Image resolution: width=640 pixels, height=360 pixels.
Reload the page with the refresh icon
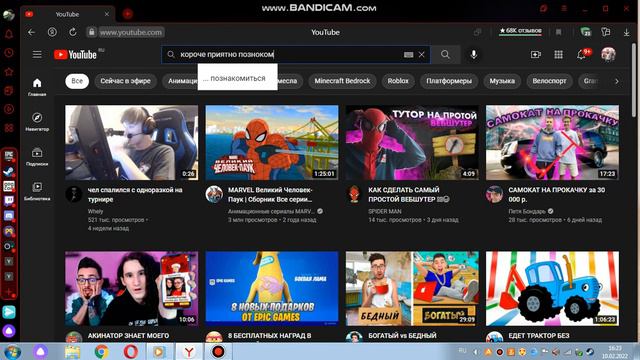[x=73, y=32]
